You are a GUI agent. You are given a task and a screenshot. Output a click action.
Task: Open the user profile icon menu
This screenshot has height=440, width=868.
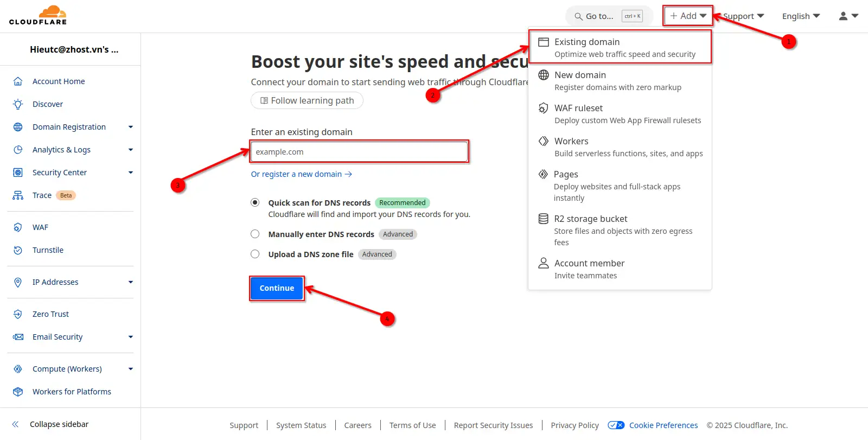(848, 16)
